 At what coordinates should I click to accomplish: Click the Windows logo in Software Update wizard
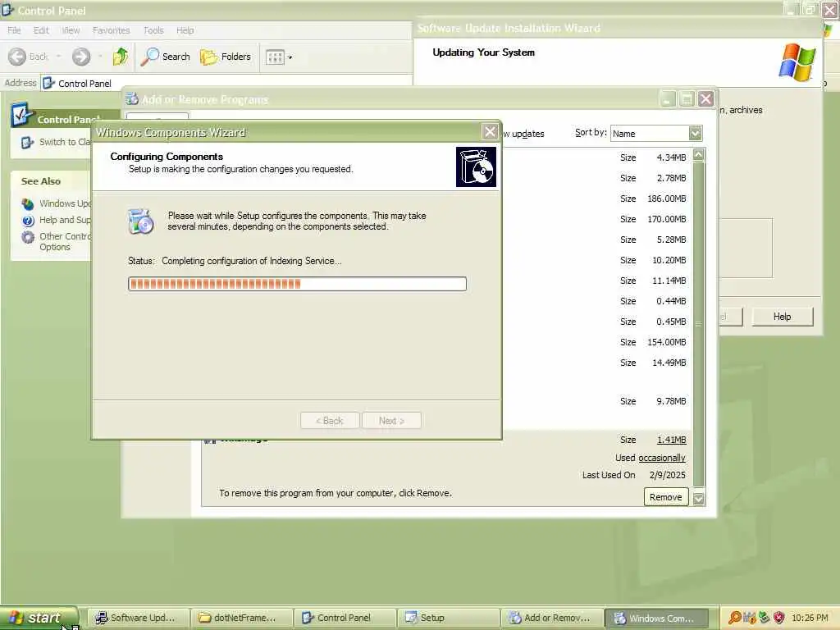(797, 62)
